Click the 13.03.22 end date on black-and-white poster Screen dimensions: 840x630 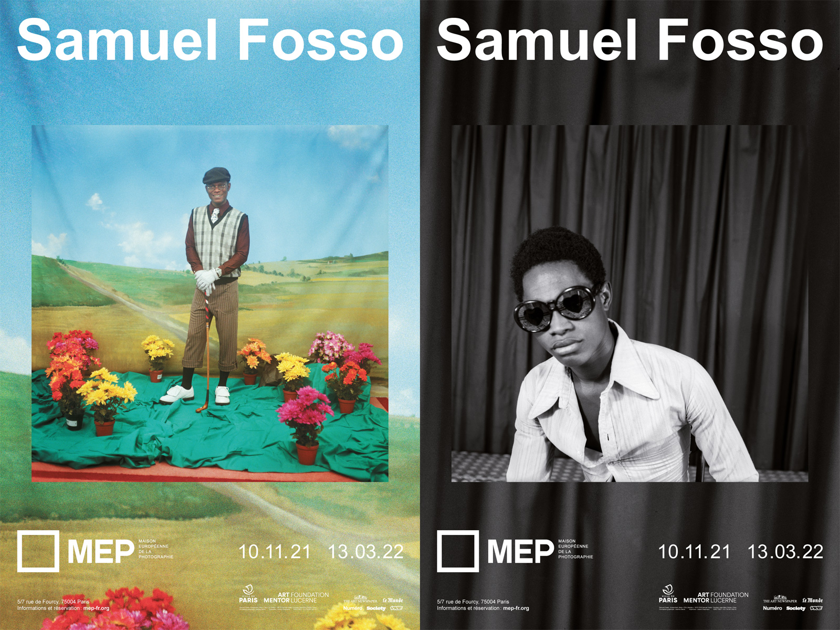[x=785, y=552]
